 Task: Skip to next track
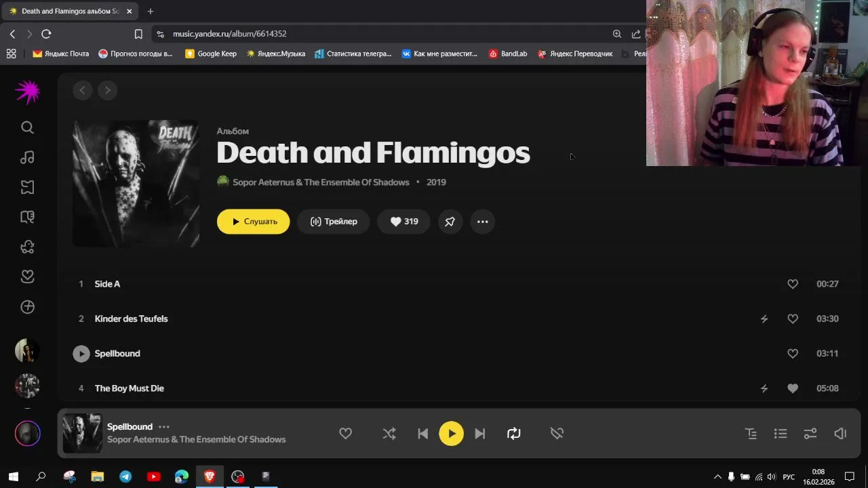coord(480,434)
